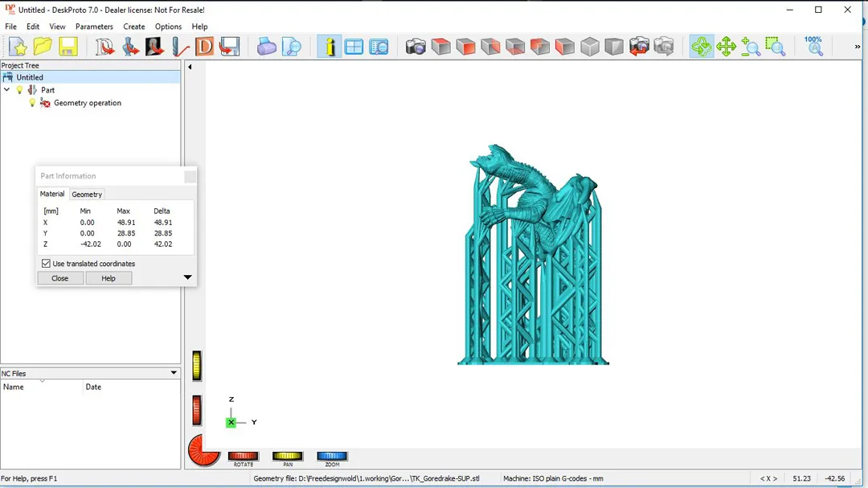
Task: Switch to the Geometry tab
Action: pyautogui.click(x=87, y=195)
